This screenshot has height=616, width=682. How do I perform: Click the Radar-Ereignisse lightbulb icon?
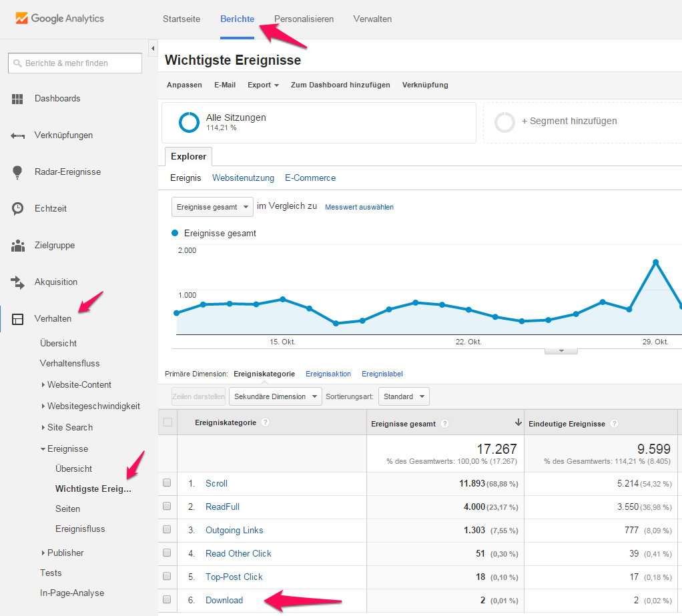pyautogui.click(x=17, y=172)
